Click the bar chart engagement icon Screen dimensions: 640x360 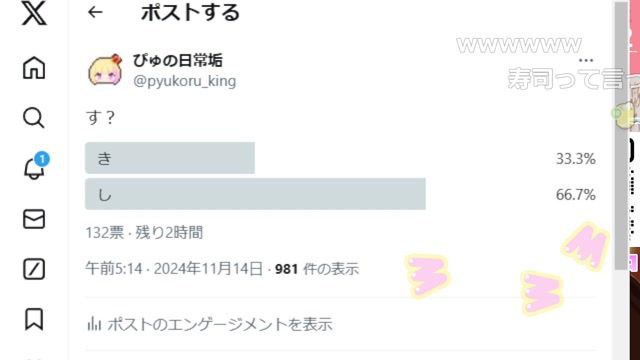click(x=94, y=324)
